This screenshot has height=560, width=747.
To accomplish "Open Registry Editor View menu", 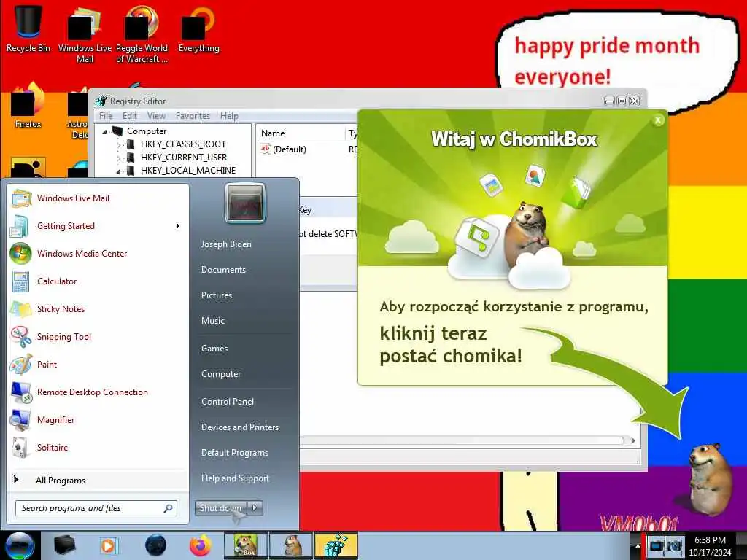I will pyautogui.click(x=156, y=116).
